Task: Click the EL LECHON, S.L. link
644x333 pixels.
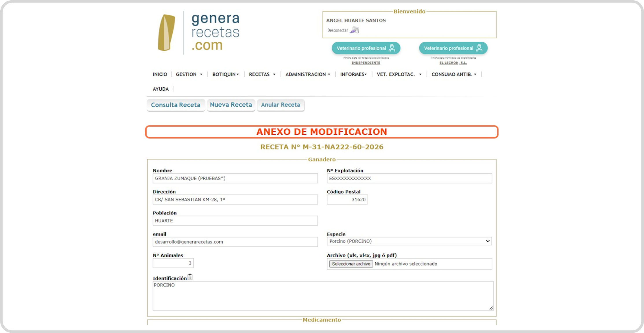Action: coord(453,63)
